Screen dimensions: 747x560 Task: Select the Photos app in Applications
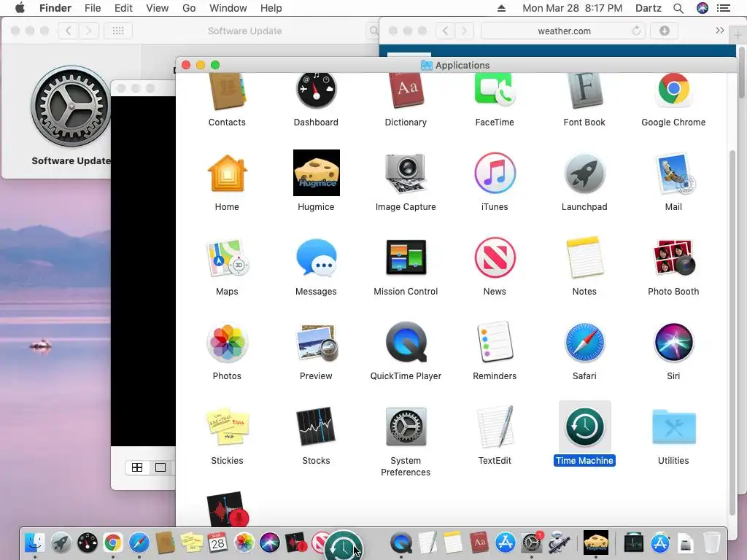227,342
